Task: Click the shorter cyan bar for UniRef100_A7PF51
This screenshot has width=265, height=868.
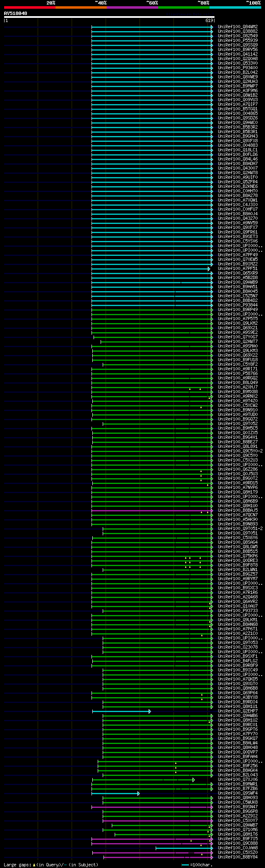Action: point(151,269)
